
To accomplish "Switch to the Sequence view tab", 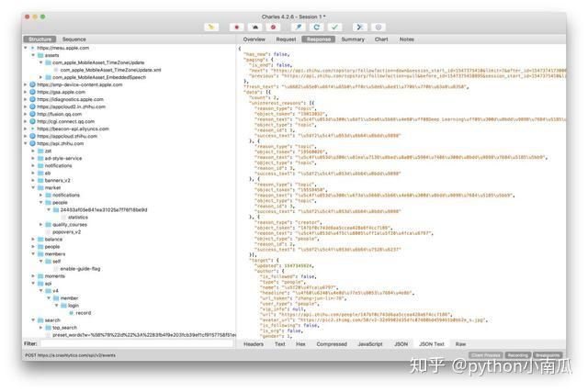I will [73, 39].
